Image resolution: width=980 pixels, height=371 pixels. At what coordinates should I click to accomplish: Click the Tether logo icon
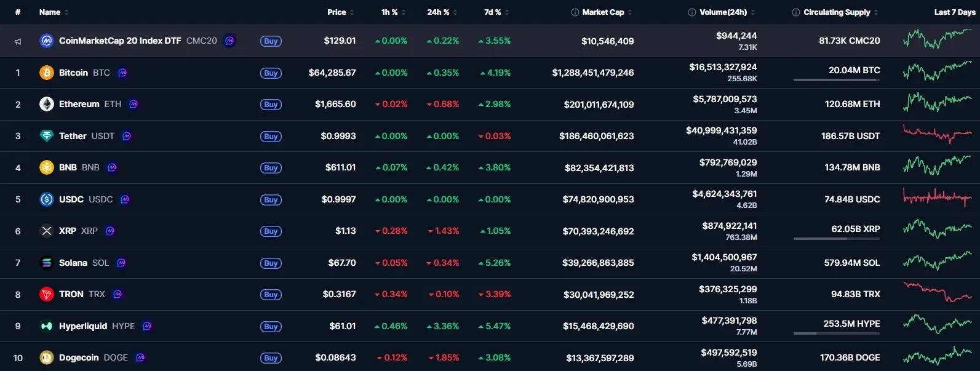[47, 136]
